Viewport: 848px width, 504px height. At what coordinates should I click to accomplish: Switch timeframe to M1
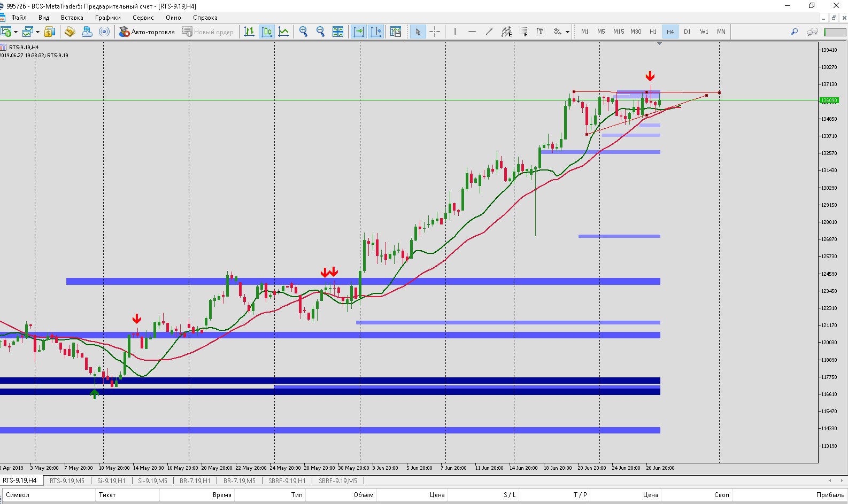[585, 32]
